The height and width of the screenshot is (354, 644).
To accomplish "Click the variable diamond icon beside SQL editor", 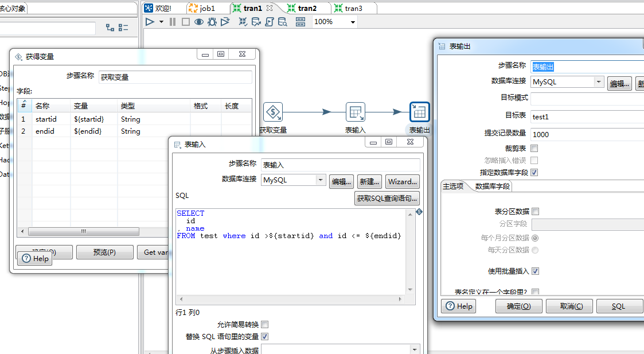I will tap(419, 212).
